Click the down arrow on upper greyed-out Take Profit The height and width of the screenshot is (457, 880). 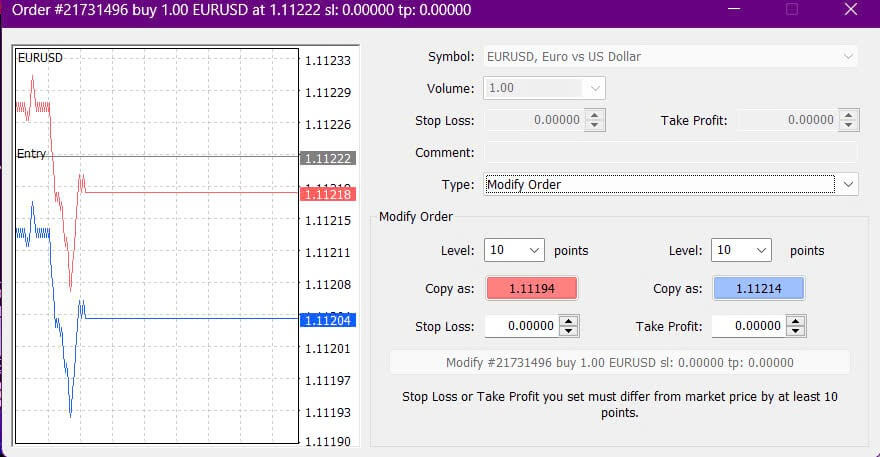point(849,125)
